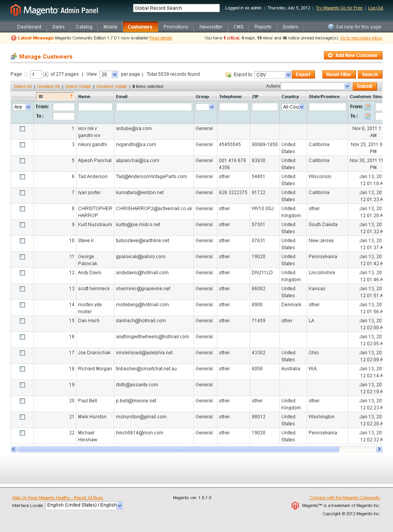Select the checkbox for Kurt Nussbaum

pyautogui.click(x=22, y=225)
